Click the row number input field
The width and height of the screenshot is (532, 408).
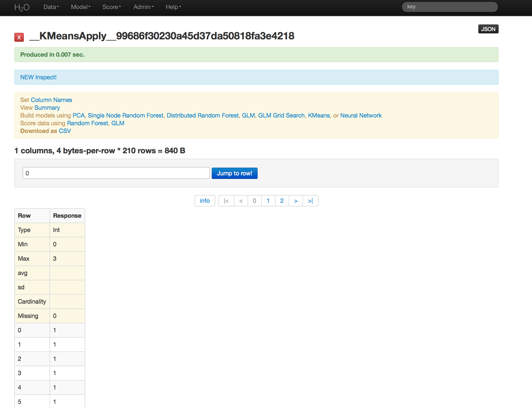point(116,173)
